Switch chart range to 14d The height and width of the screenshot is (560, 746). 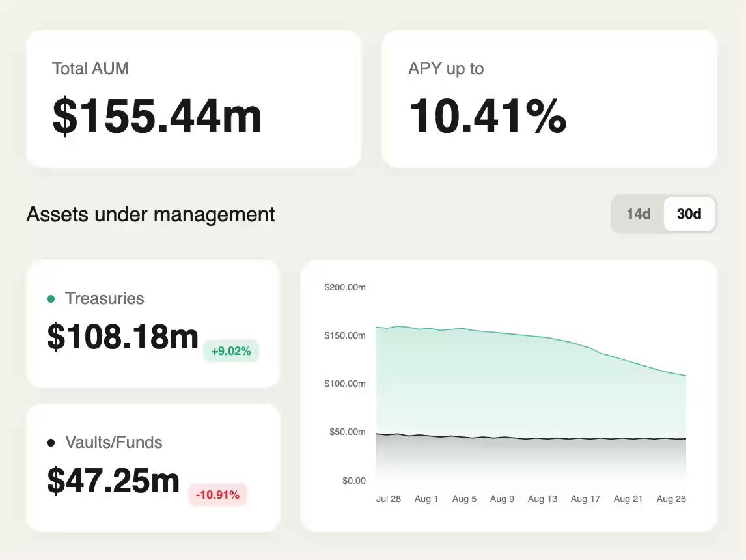639,214
